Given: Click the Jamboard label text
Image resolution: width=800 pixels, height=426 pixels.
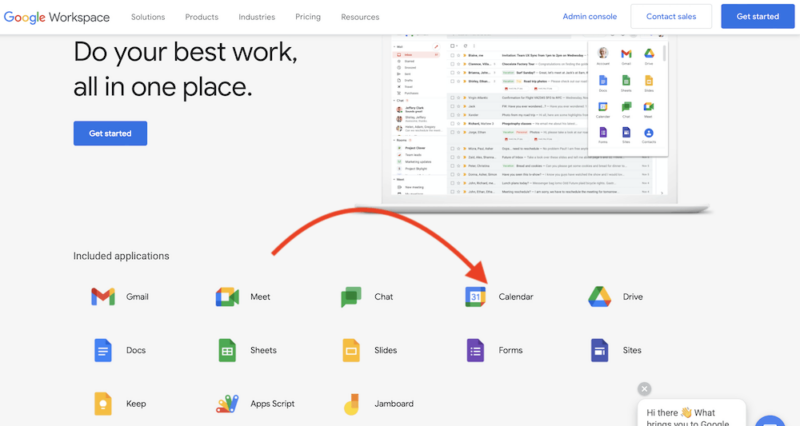Looking at the screenshot, I should tap(394, 404).
